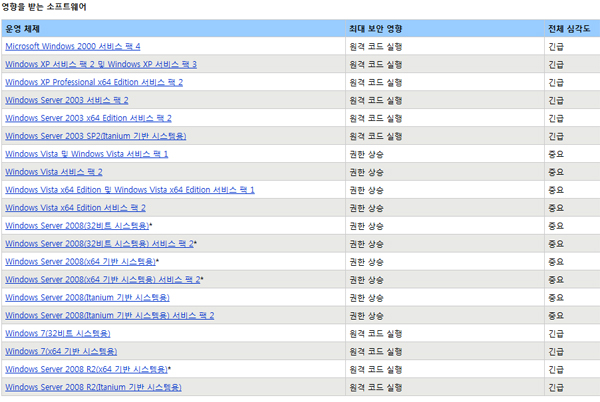Select 긴급 severity in Windows 2000 row
Image resolution: width=600 pixels, height=402 pixels.
pyautogui.click(x=556, y=47)
